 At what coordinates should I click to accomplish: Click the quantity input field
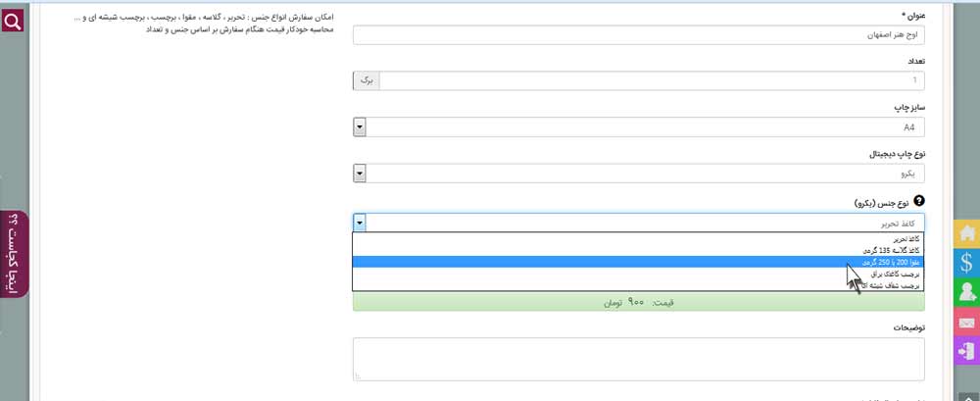(652, 80)
